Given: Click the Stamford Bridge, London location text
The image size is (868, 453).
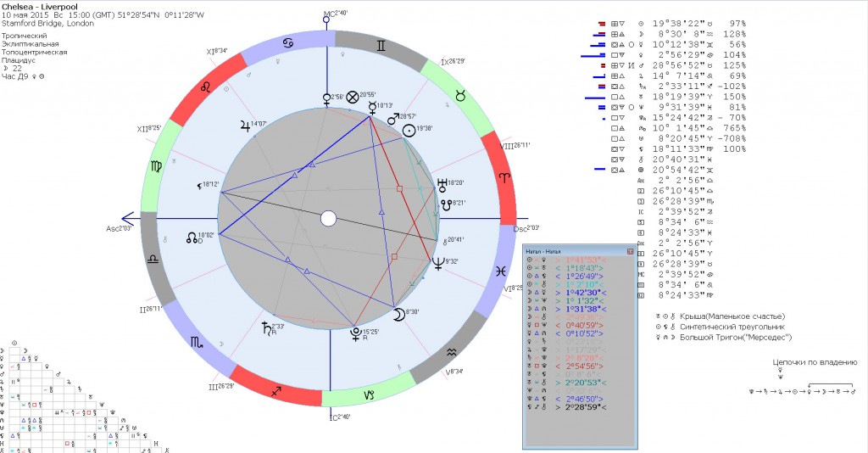Looking at the screenshot, I should pos(47,24).
